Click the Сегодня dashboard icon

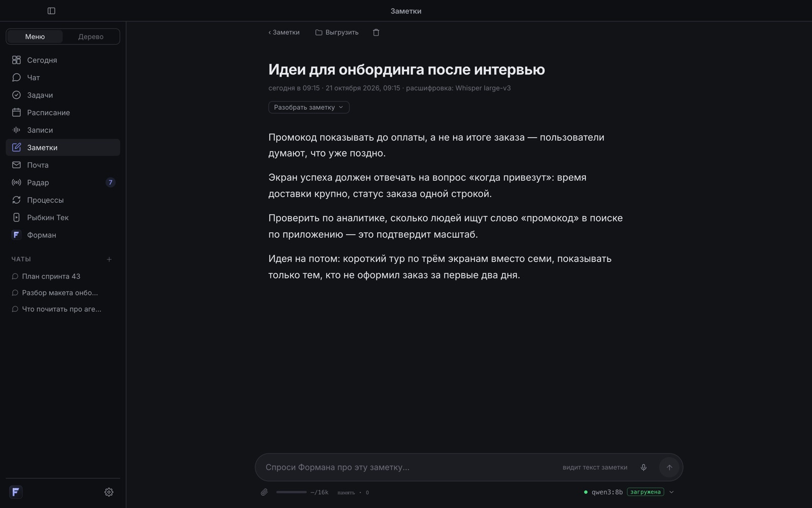click(16, 60)
